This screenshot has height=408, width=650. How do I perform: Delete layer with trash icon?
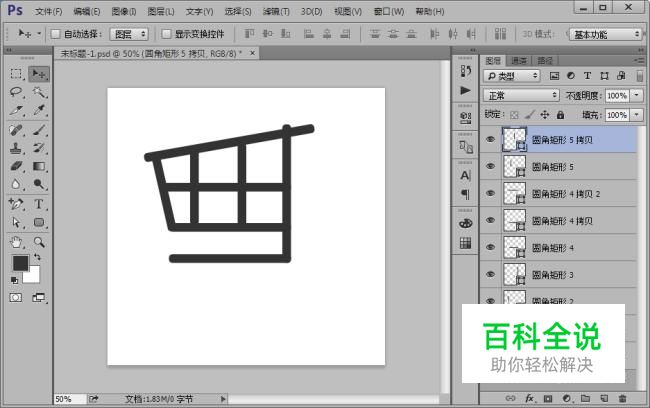coord(622,398)
